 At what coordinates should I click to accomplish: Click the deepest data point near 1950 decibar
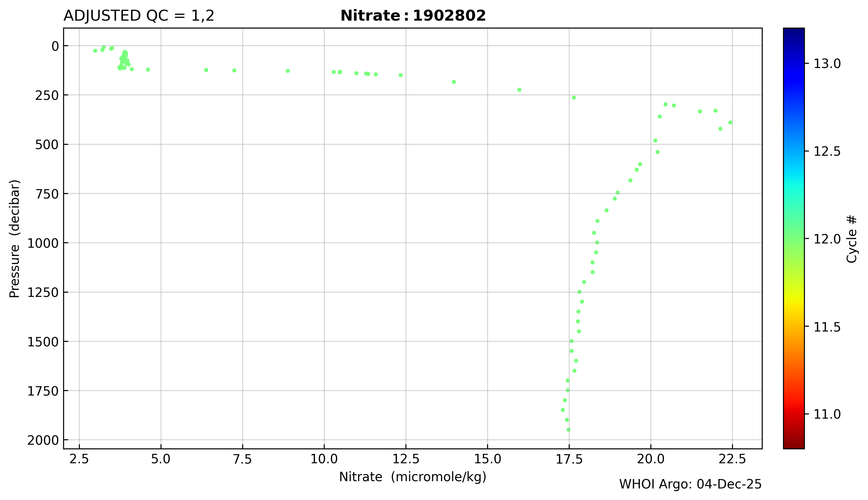click(568, 430)
